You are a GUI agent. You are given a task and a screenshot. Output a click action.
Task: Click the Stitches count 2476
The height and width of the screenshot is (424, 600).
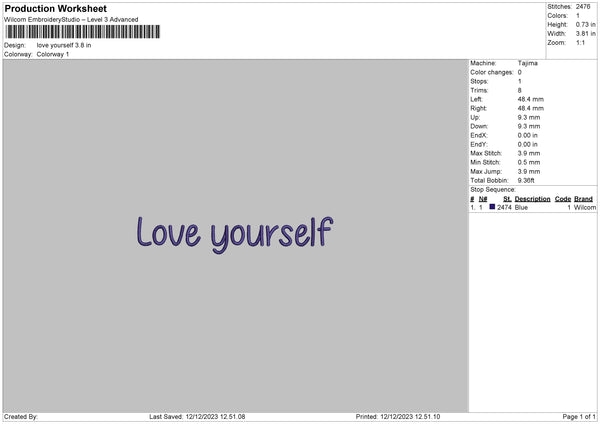tap(583, 7)
